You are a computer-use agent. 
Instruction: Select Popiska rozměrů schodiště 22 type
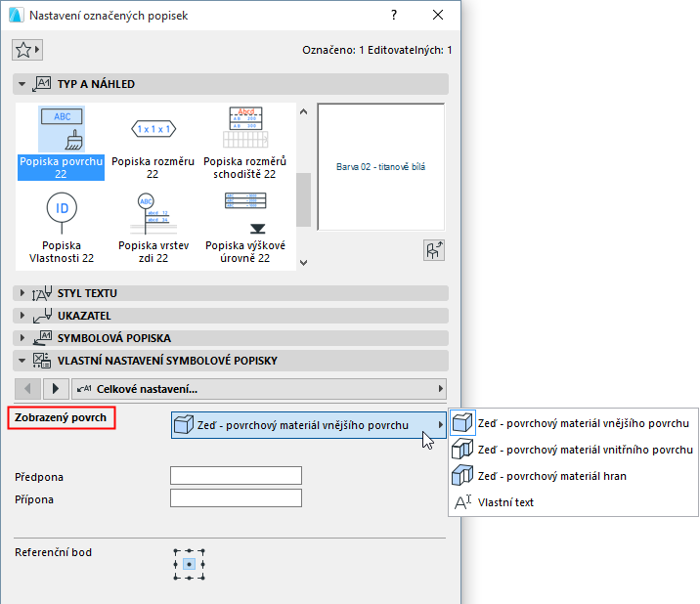pyautogui.click(x=244, y=144)
